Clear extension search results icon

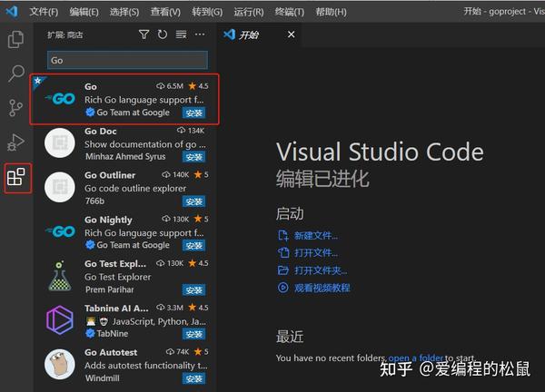pyautogui.click(x=181, y=34)
